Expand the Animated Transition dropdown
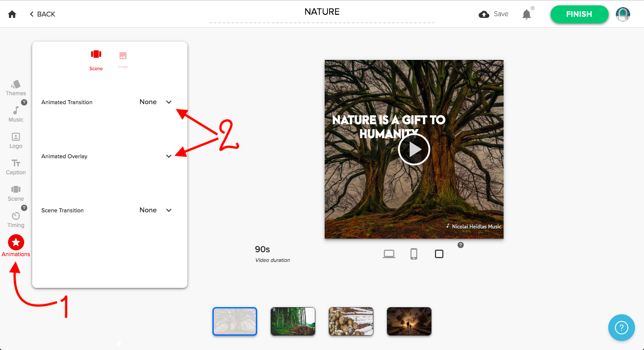 [169, 102]
